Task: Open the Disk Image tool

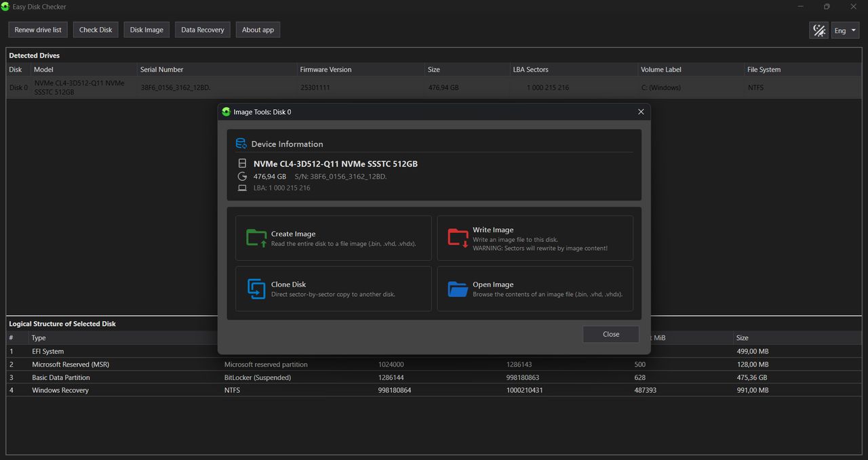Action: (146, 30)
